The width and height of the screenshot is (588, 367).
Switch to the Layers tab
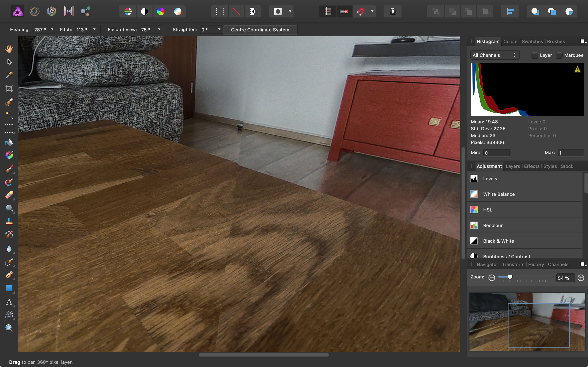click(513, 166)
